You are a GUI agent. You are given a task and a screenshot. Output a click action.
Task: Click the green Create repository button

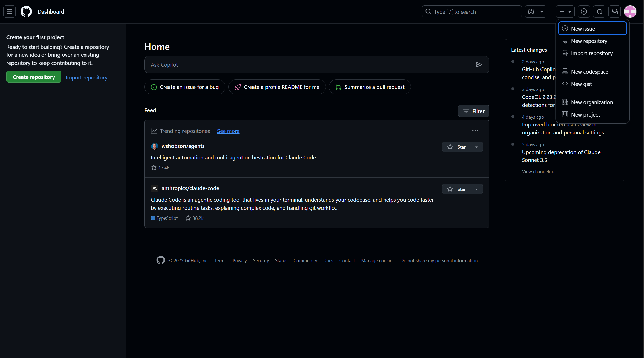[x=34, y=77]
